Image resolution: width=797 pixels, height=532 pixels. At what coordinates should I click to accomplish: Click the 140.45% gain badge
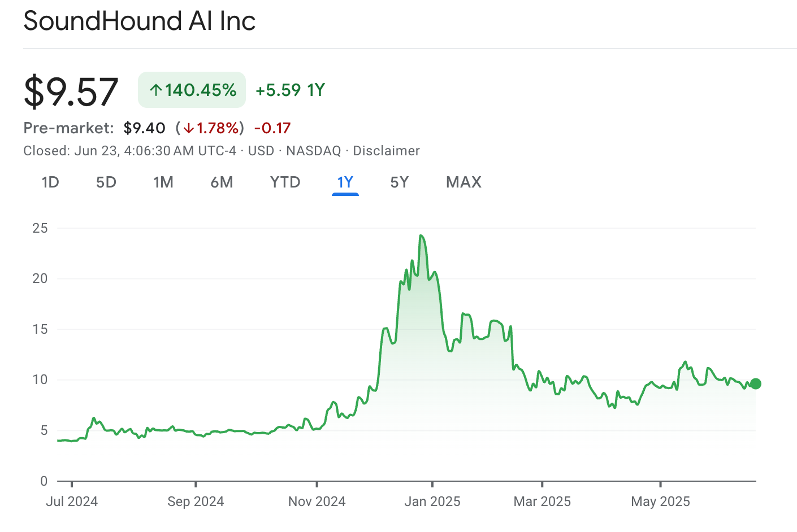point(192,90)
